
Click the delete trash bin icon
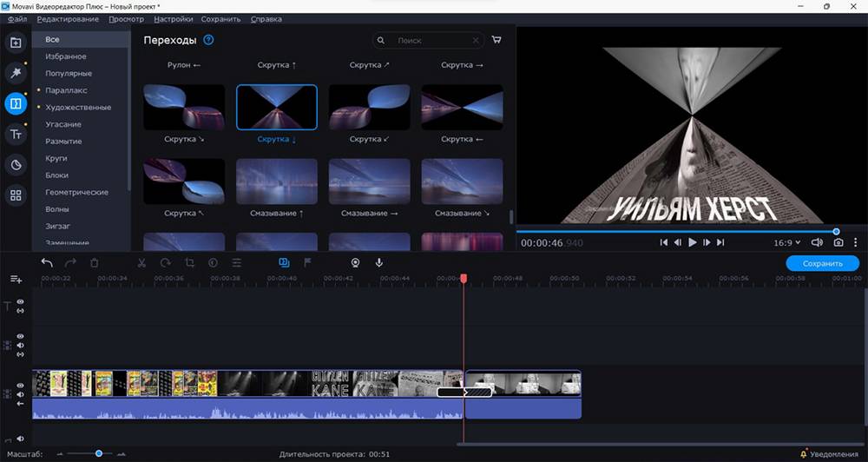coord(94,263)
